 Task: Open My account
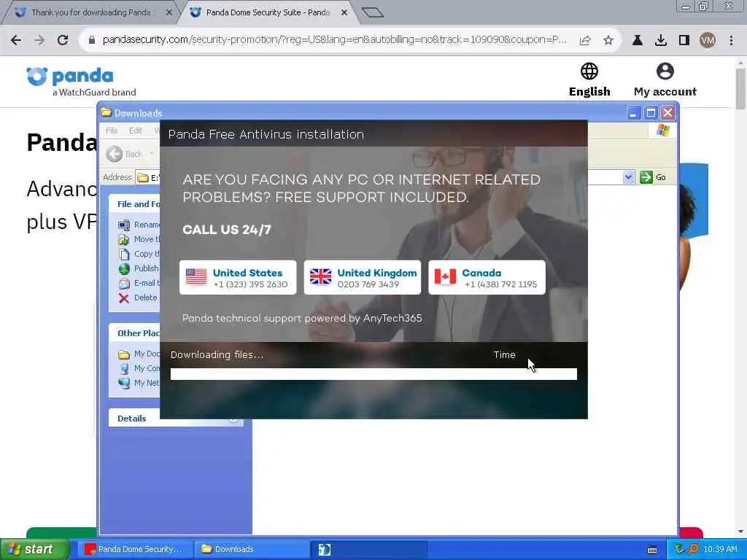point(665,80)
